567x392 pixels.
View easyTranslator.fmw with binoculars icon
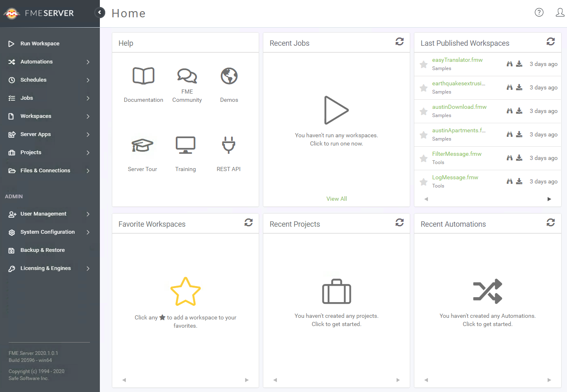pos(510,64)
